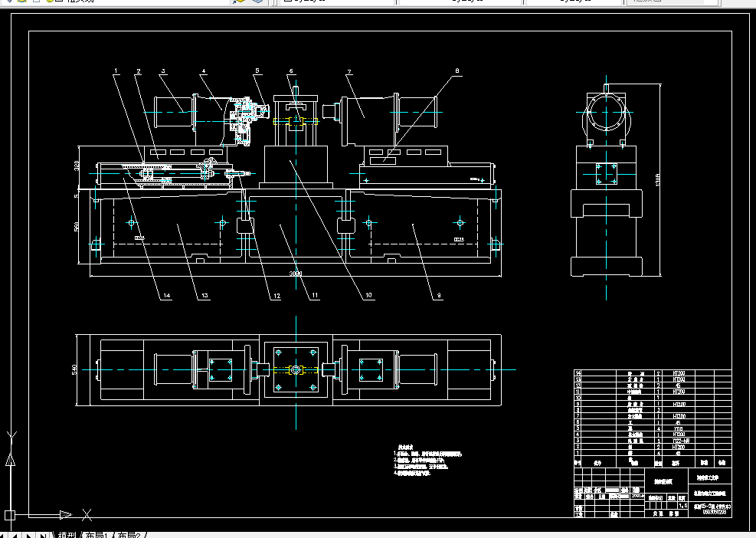Viewport: 756px width, 538px height.
Task: Select the X axis label of UCS icon
Action: [x=87, y=515]
